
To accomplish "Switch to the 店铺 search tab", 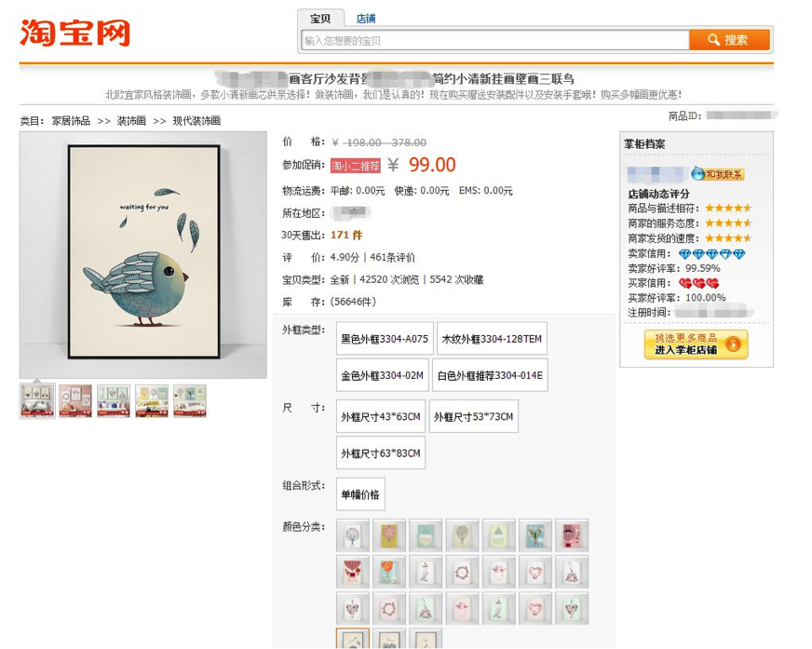I will click(366, 19).
